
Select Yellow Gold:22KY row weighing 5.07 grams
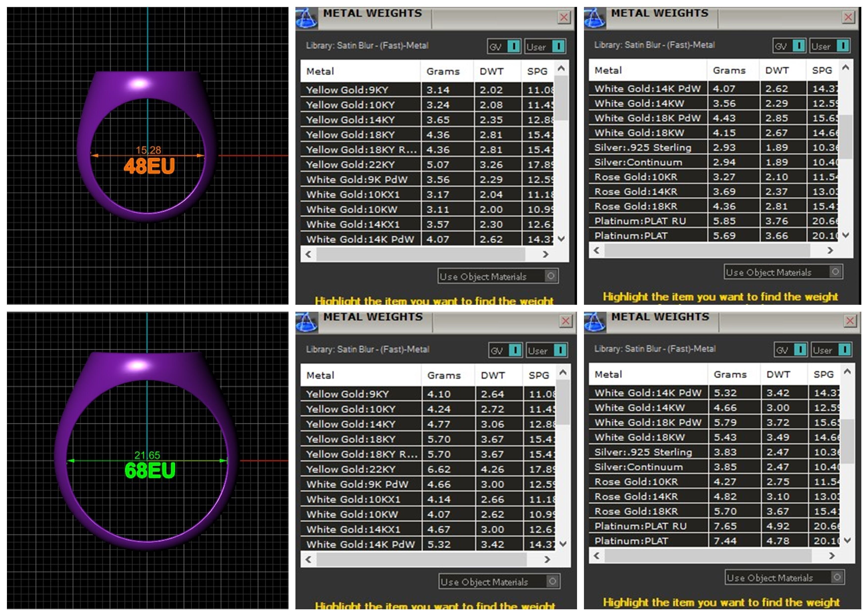coord(350,165)
